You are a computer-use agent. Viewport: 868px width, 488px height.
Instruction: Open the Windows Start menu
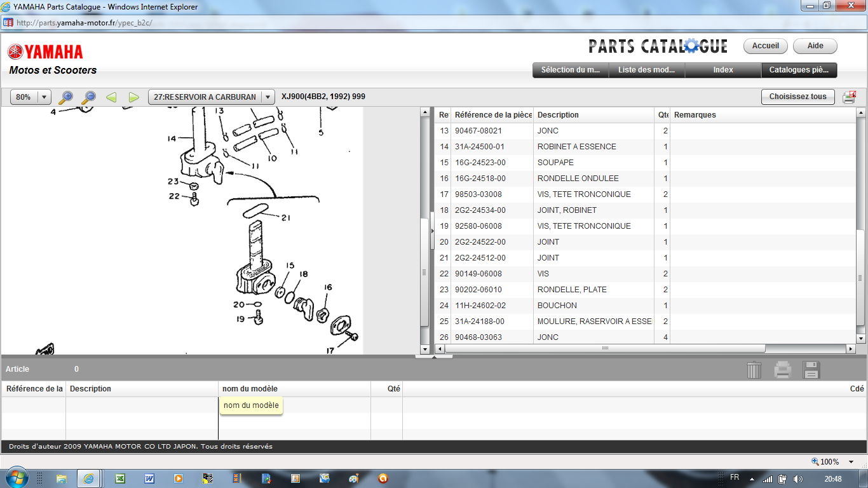coord(17,478)
